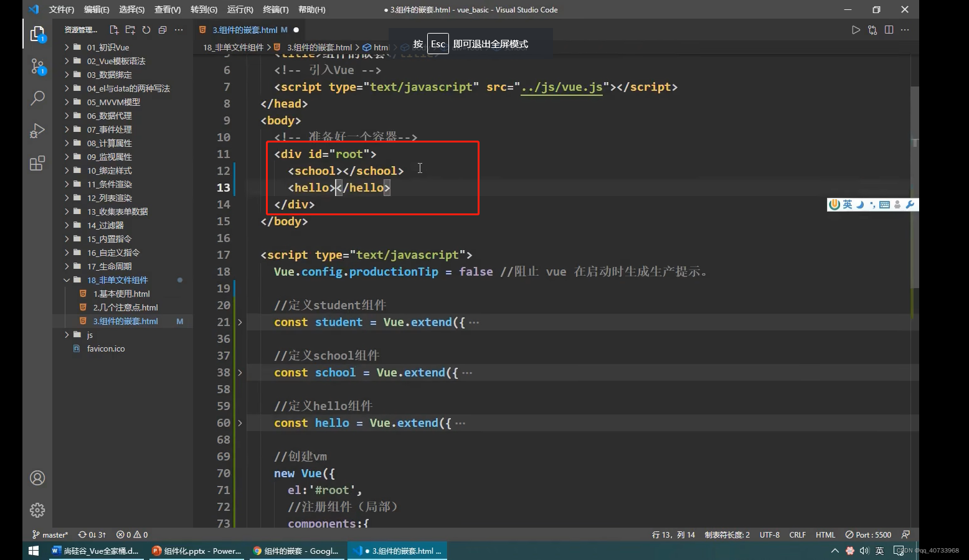Open explorer more actions (…) menu
The image size is (969, 560).
click(x=179, y=30)
